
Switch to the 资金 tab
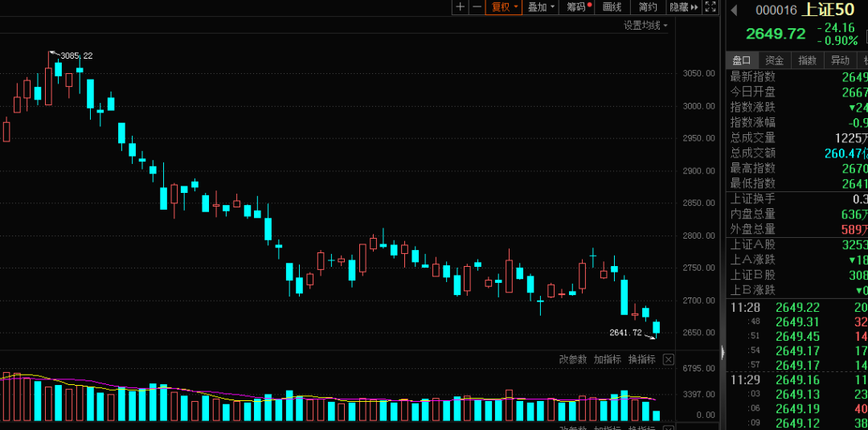pyautogui.click(x=774, y=60)
